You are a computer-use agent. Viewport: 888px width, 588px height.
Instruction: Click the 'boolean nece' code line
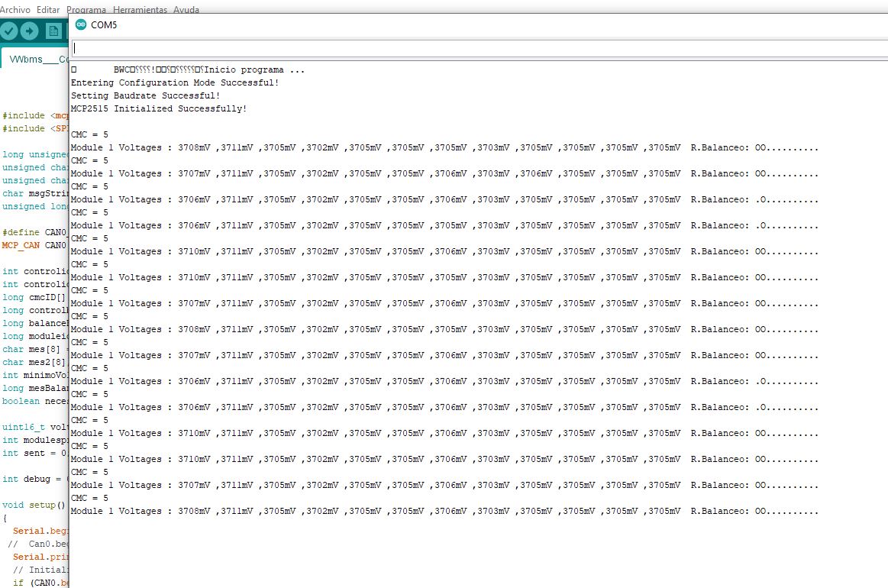(x=35, y=402)
